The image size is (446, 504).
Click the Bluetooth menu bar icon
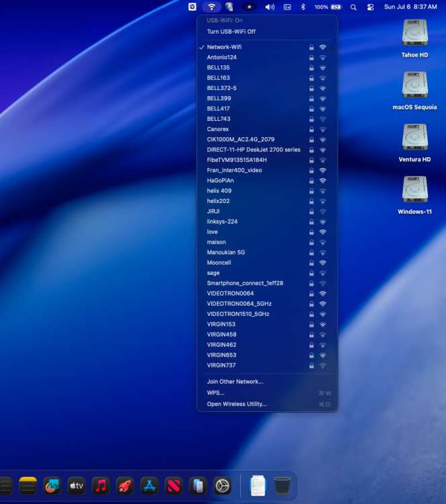coord(303,7)
